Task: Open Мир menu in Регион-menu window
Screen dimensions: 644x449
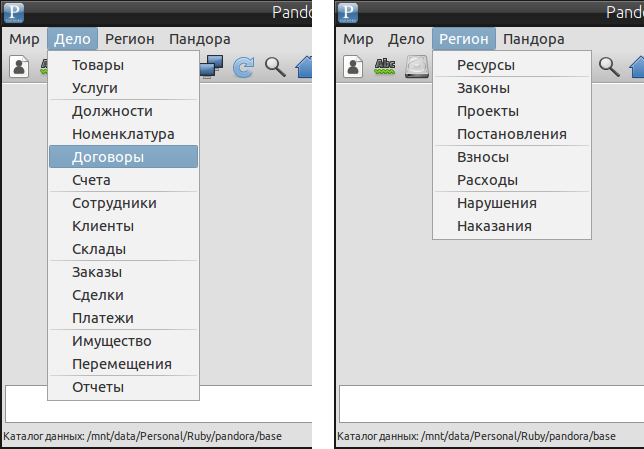Action: coord(358,39)
